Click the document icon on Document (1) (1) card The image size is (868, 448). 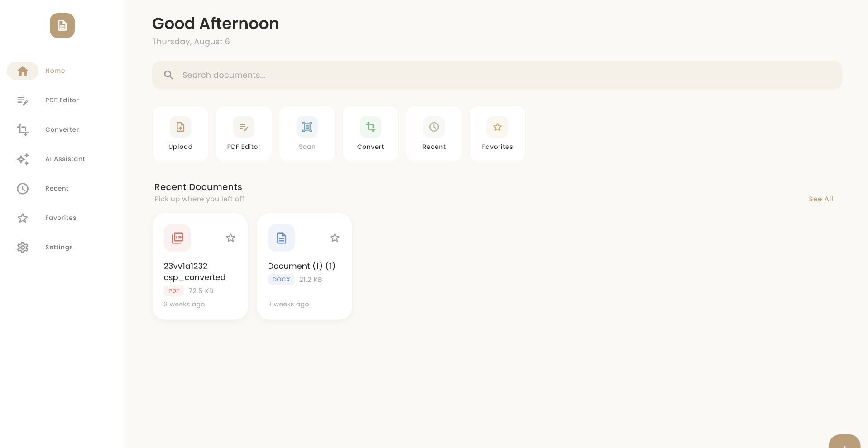[x=282, y=238]
